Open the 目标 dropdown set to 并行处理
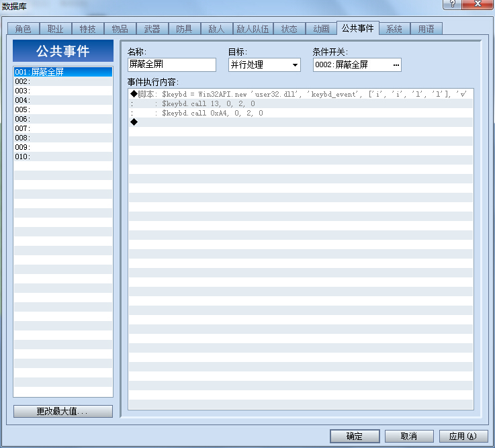The image size is (495, 448). click(x=264, y=64)
